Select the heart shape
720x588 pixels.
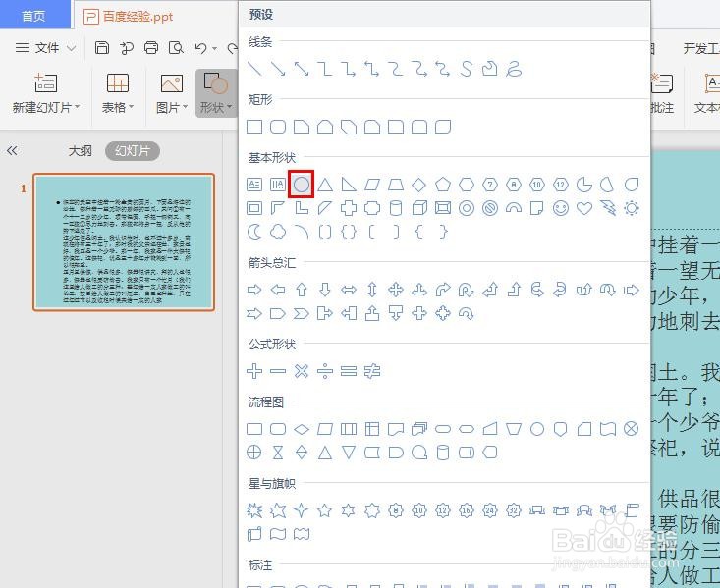click(x=584, y=208)
